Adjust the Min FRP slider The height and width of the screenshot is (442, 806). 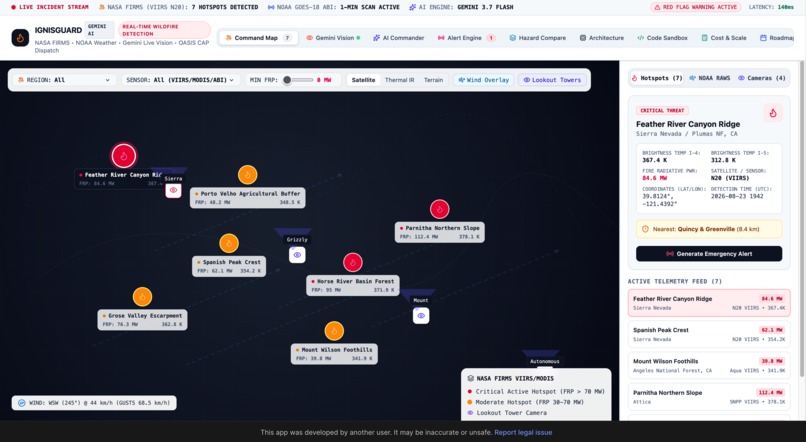(x=298, y=80)
